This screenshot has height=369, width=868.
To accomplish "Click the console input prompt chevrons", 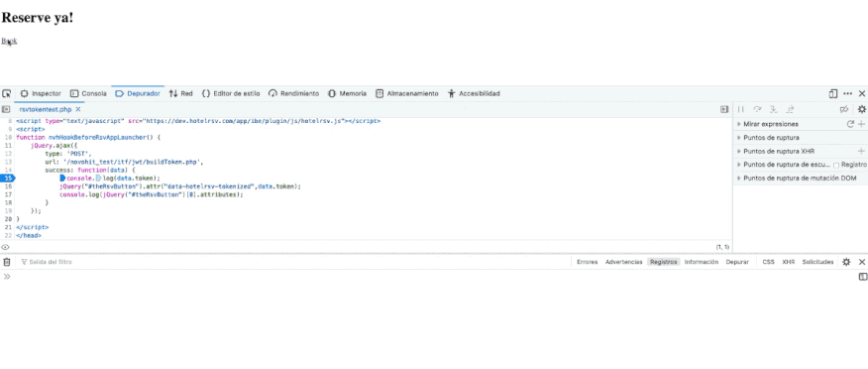I will [7, 277].
